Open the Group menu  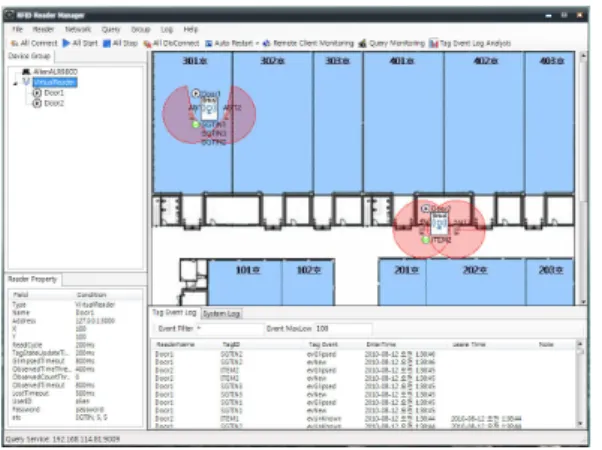[x=141, y=29]
